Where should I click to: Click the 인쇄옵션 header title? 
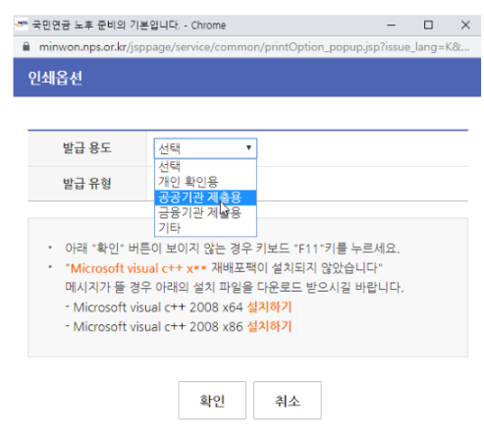pos(55,78)
